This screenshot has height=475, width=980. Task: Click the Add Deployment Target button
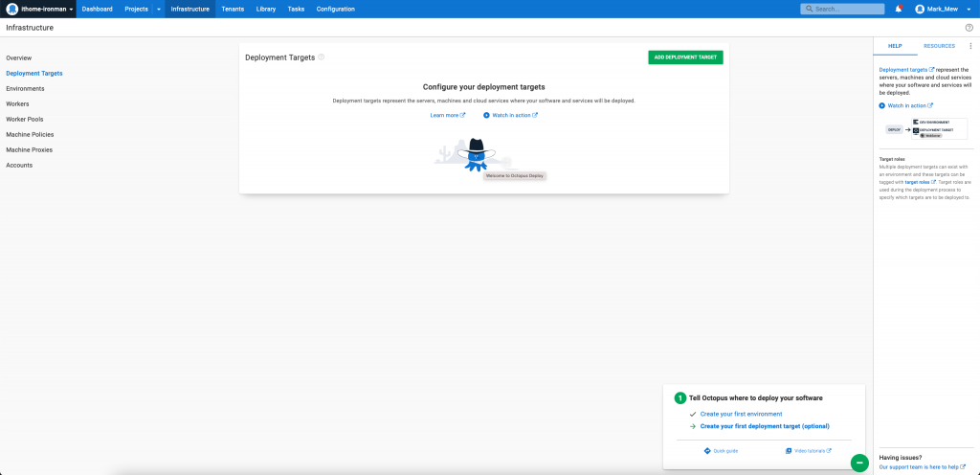click(685, 57)
